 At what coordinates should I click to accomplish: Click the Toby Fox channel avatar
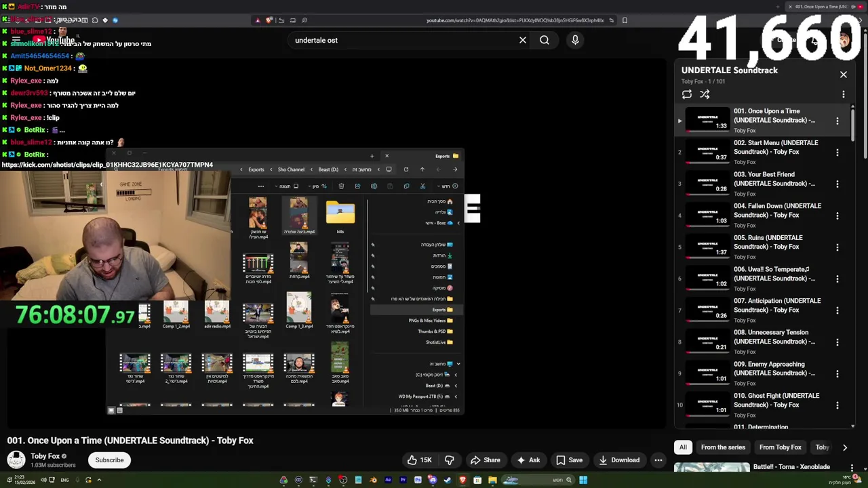click(16, 460)
